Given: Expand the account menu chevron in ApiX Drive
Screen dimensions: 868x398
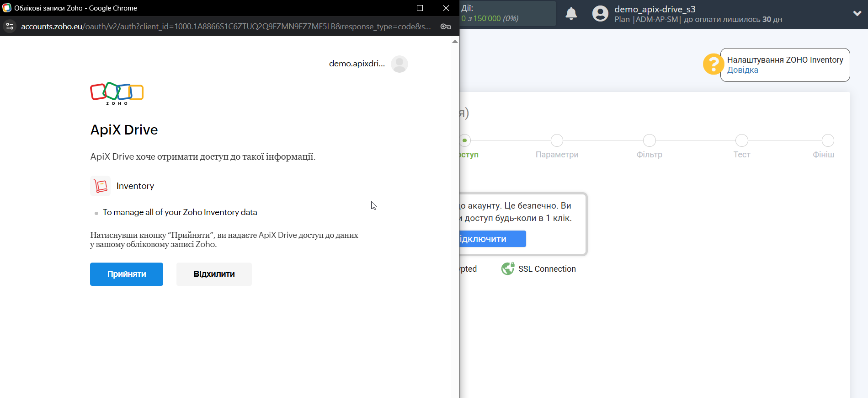Looking at the screenshot, I should coord(857,14).
